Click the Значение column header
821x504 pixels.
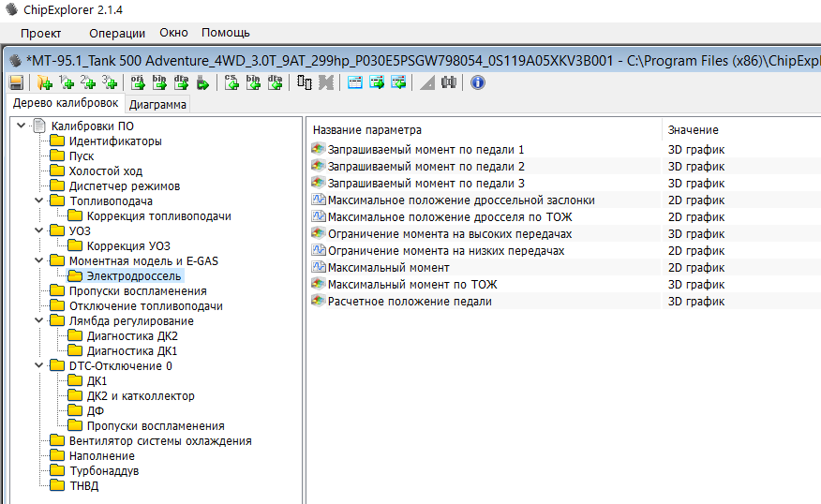[x=694, y=129]
